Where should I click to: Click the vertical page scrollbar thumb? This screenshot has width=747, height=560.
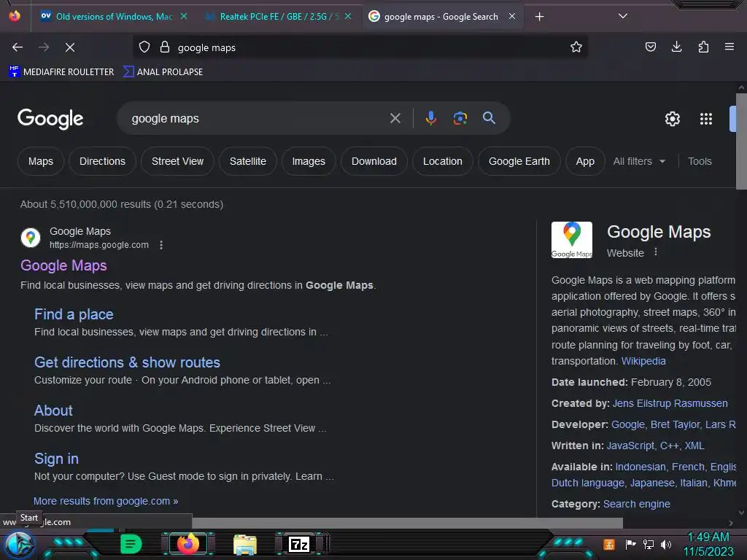click(741, 141)
